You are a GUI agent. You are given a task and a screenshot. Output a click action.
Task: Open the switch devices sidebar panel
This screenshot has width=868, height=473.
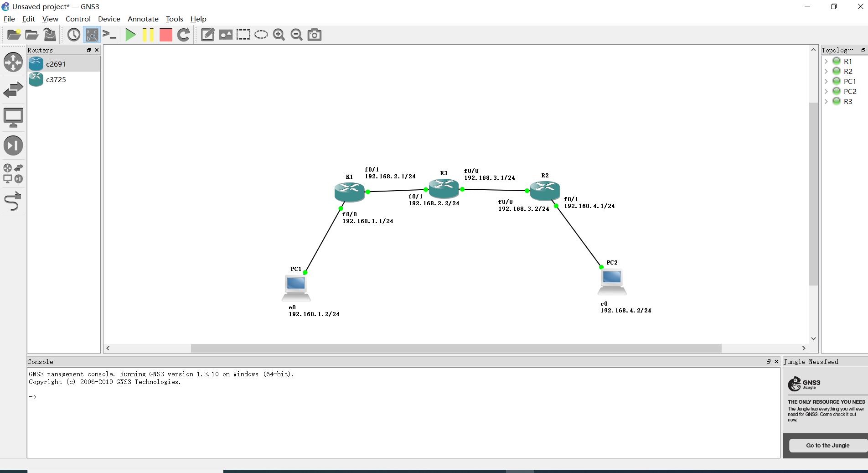tap(13, 89)
